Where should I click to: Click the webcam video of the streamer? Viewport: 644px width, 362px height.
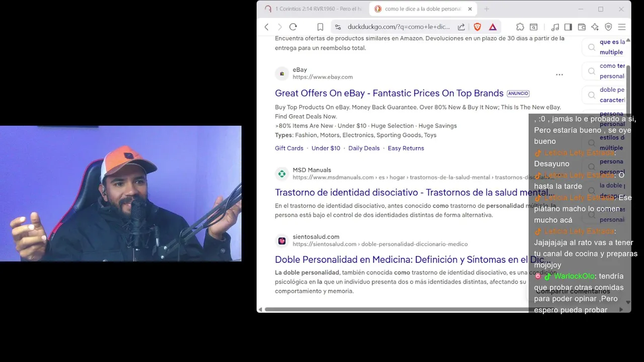pos(121,194)
